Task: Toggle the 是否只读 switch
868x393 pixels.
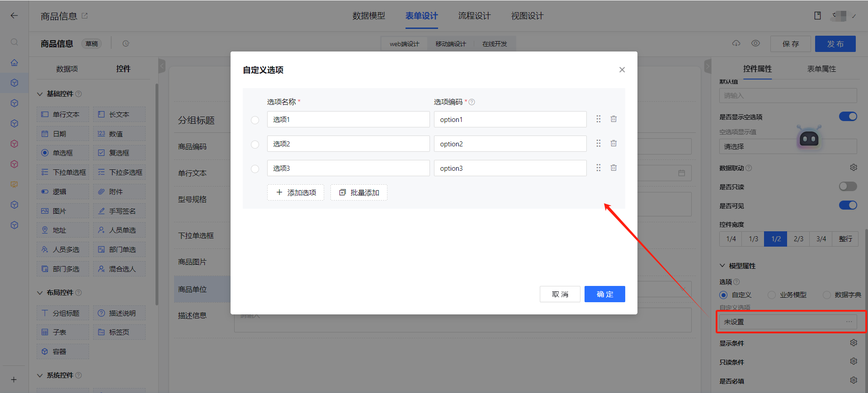Action: (848, 186)
